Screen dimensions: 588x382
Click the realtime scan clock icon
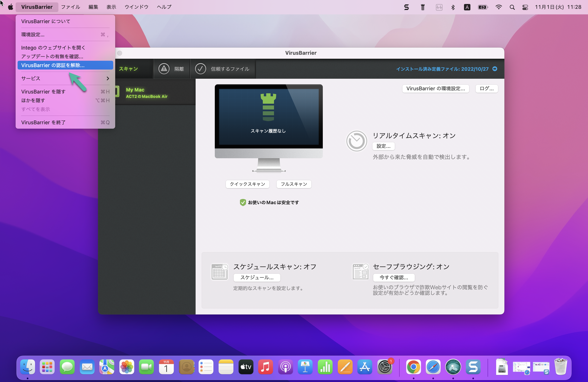[357, 141]
